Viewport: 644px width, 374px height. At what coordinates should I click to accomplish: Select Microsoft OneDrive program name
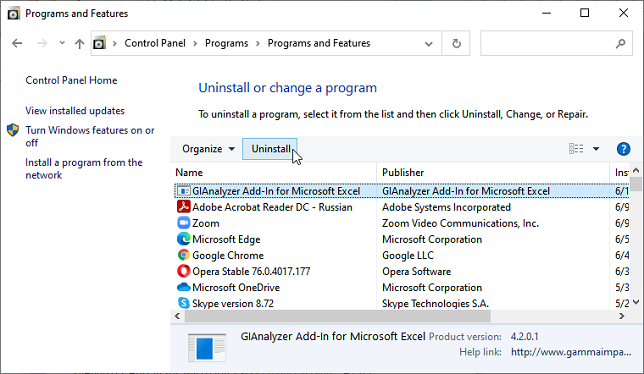coord(236,287)
